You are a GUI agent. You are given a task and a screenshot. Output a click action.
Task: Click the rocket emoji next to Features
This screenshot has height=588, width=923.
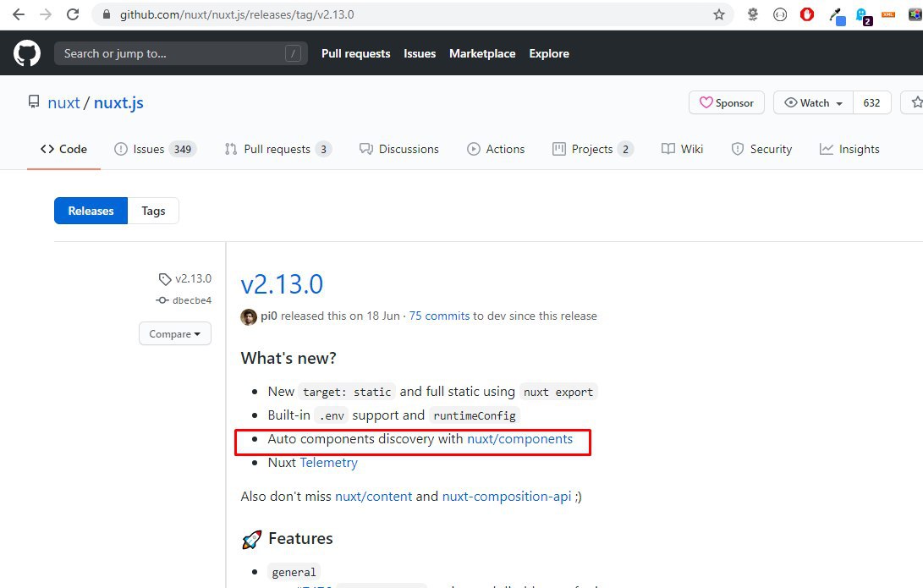point(251,539)
